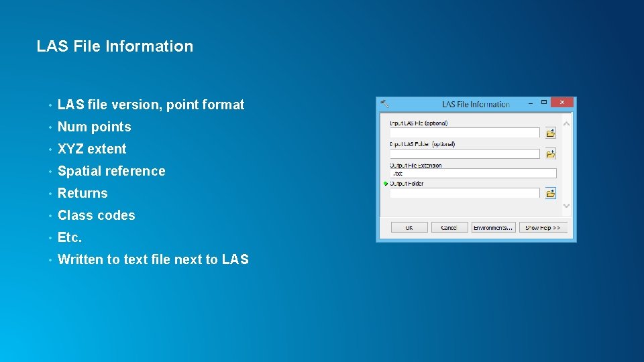Select the 'Returns' bullet text
Screen dimensions: 644x362
(83, 193)
